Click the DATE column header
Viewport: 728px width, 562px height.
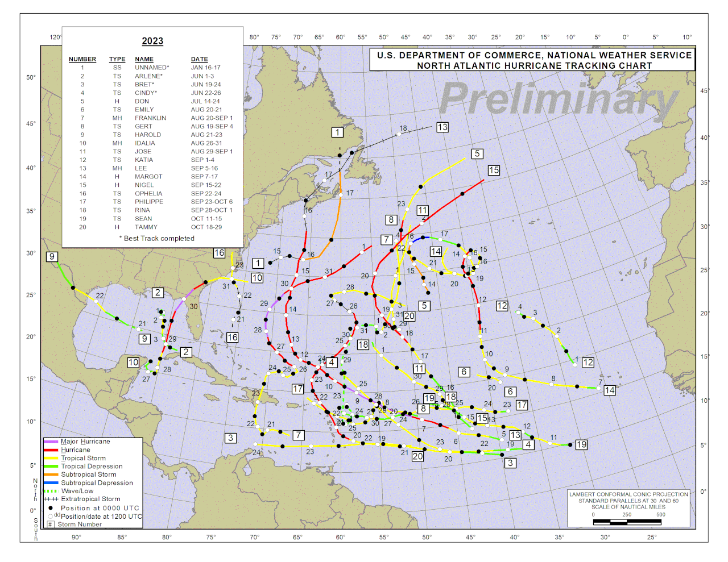(x=199, y=59)
